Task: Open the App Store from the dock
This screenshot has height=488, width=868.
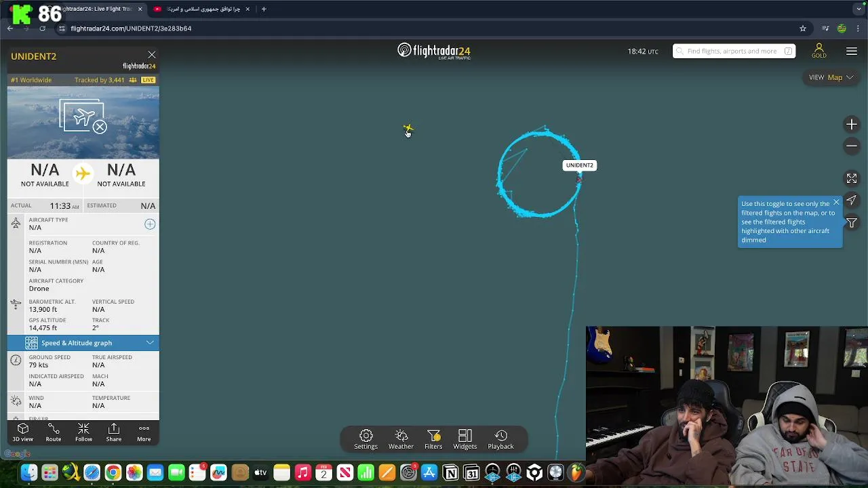Action: (x=429, y=472)
